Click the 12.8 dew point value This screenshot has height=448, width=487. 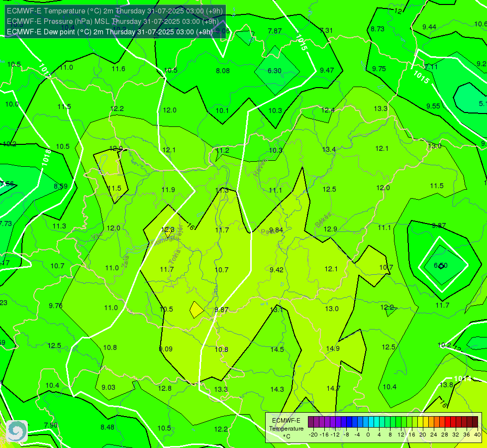click(165, 388)
